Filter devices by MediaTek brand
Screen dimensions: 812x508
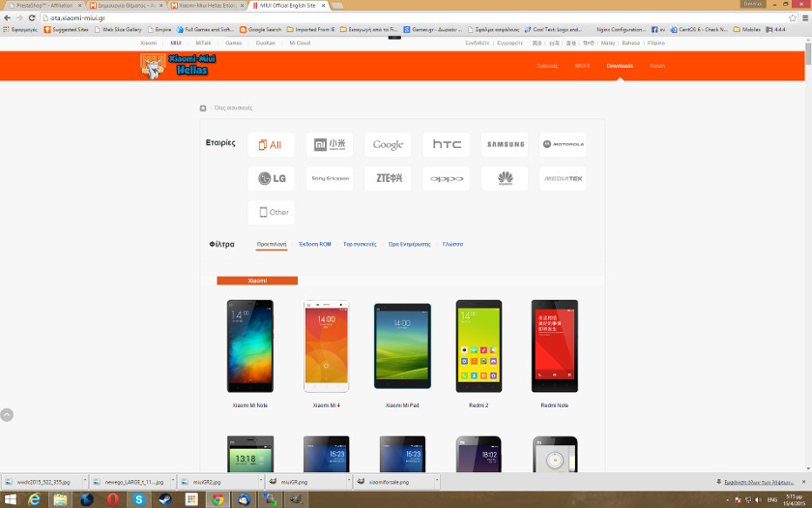tap(563, 178)
